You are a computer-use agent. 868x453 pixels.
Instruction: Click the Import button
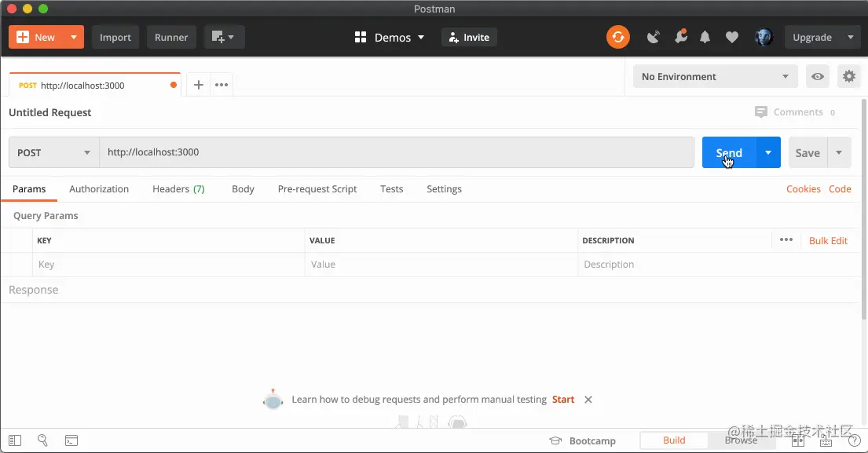click(115, 37)
